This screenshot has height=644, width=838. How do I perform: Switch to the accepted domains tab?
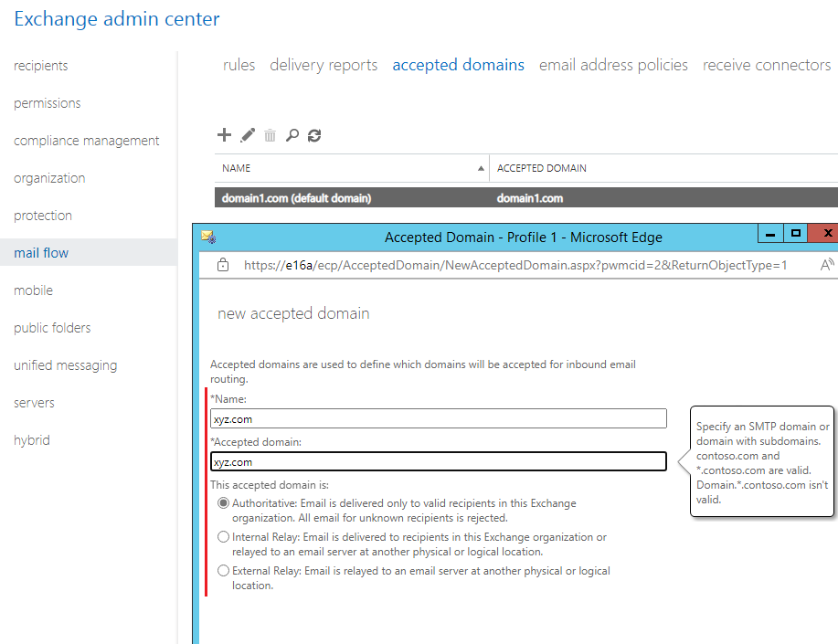(x=458, y=65)
